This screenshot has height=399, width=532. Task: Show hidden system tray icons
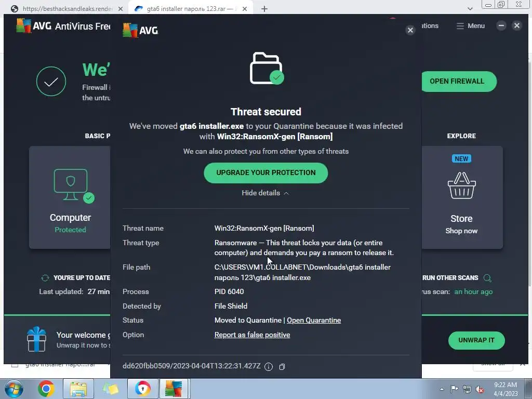[442, 389]
